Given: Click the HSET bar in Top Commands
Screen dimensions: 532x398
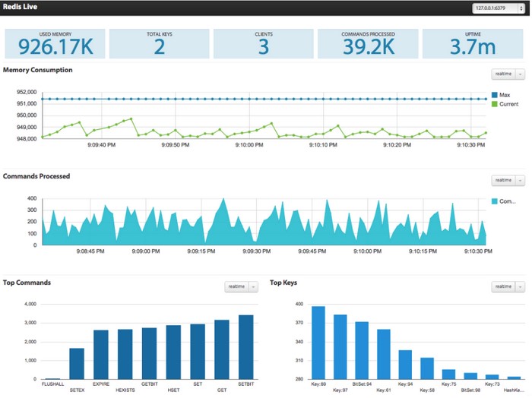Looking at the screenshot, I should 173,352.
